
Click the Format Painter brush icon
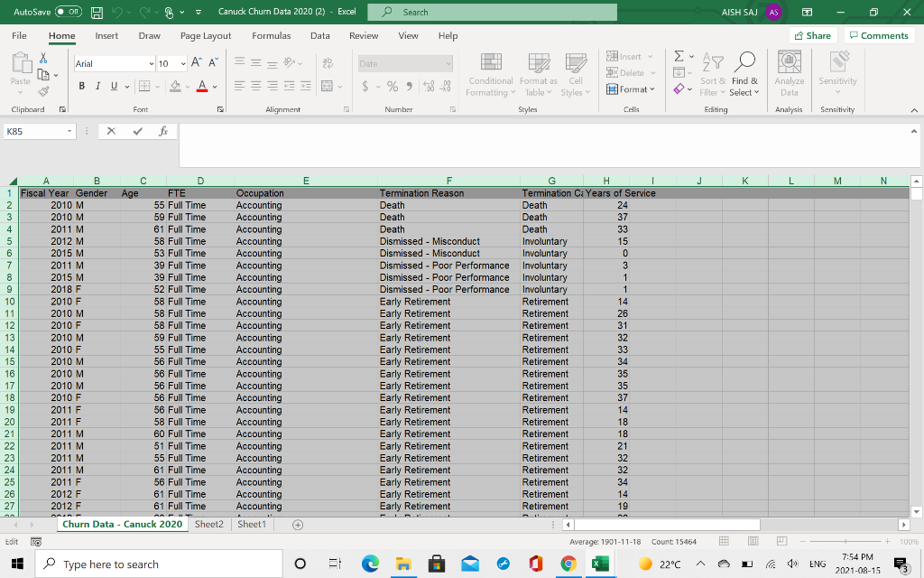coord(42,89)
